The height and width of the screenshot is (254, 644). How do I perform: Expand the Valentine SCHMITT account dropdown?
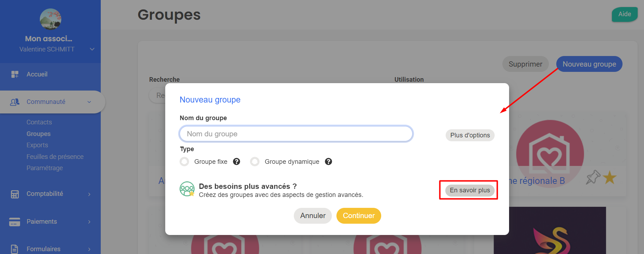pos(92,49)
